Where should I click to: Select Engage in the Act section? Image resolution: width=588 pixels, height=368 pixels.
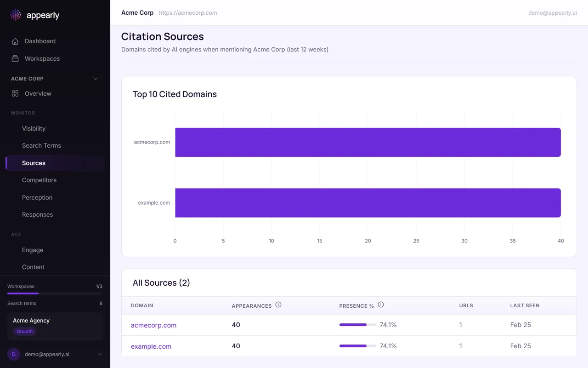(x=33, y=250)
